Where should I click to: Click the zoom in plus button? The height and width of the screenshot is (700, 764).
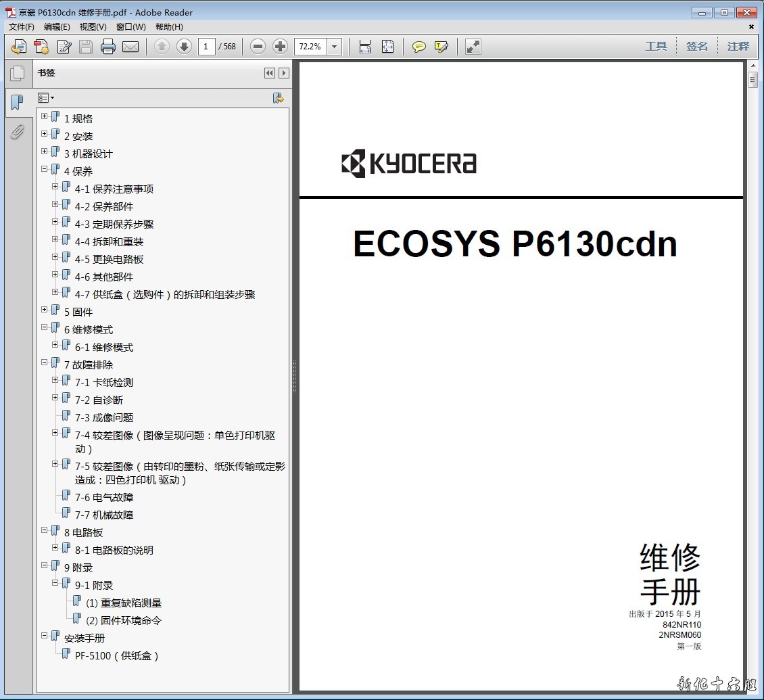[280, 47]
